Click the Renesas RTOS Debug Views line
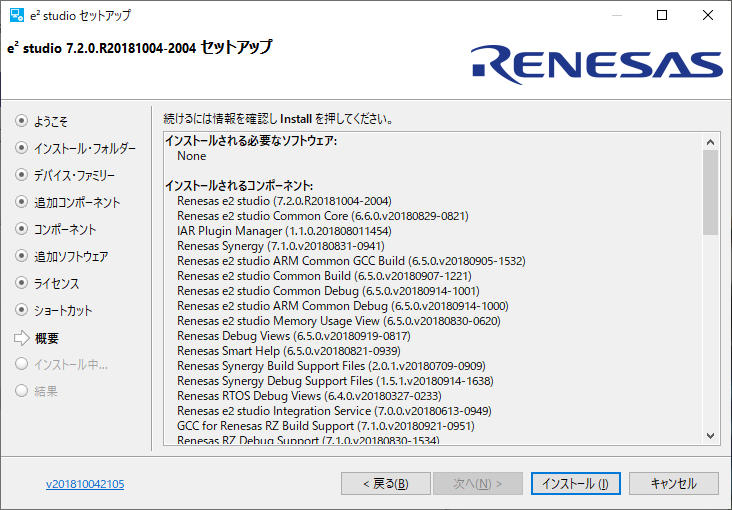The height and width of the screenshot is (510, 732). [x=309, y=396]
